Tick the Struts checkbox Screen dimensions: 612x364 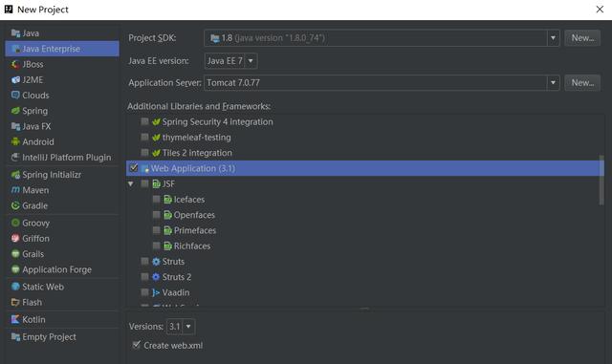point(144,262)
